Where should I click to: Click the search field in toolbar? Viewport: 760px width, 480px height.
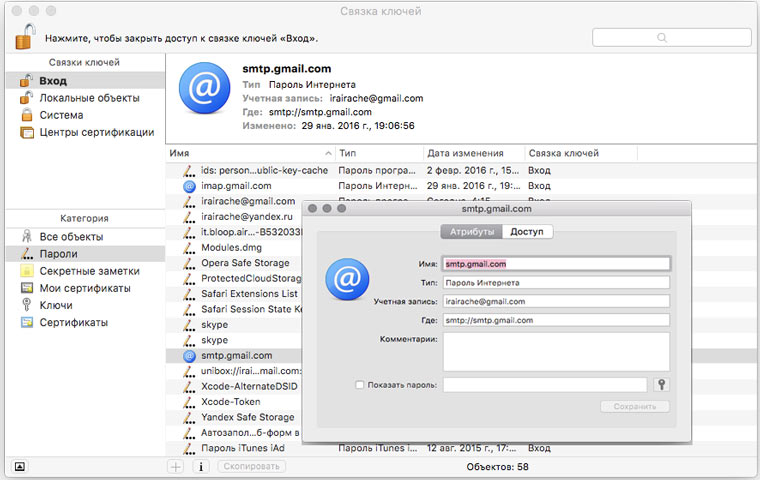click(671, 37)
